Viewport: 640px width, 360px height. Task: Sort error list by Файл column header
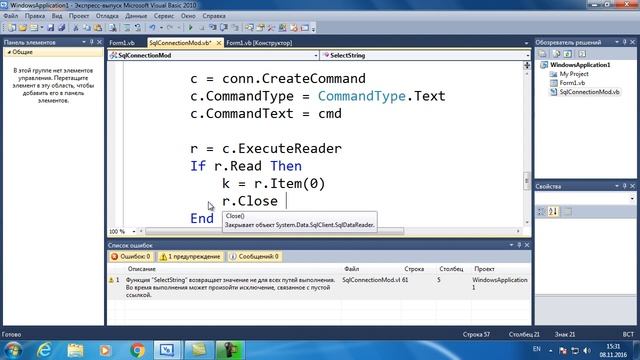351,269
